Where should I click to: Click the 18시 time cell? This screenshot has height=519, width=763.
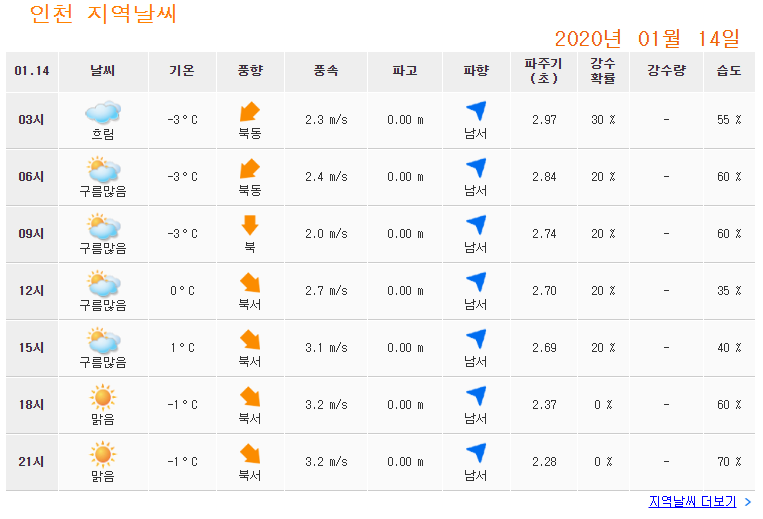pyautogui.click(x=32, y=405)
